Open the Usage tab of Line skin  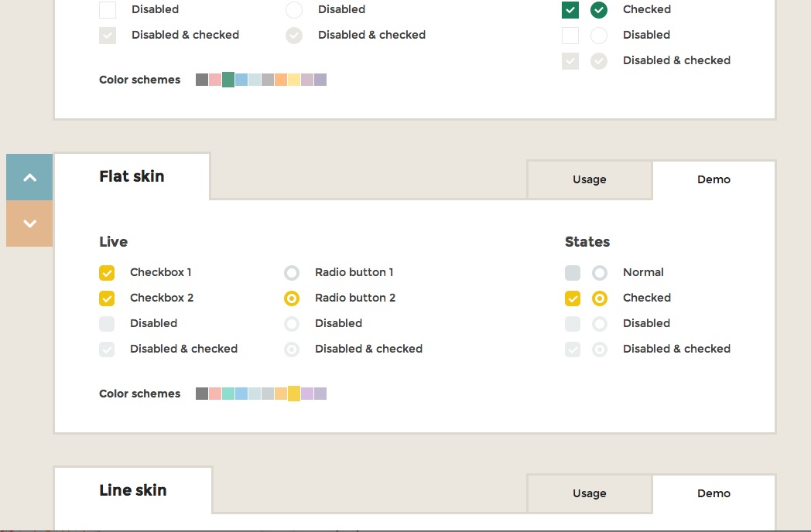point(589,493)
